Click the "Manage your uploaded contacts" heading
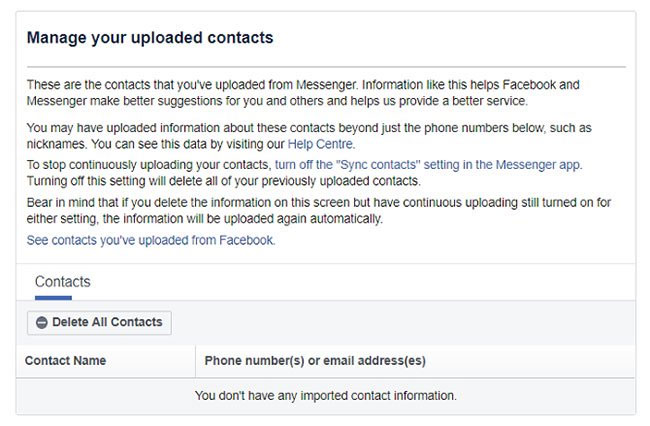Image resolution: width=650 pixels, height=426 pixels. point(150,38)
